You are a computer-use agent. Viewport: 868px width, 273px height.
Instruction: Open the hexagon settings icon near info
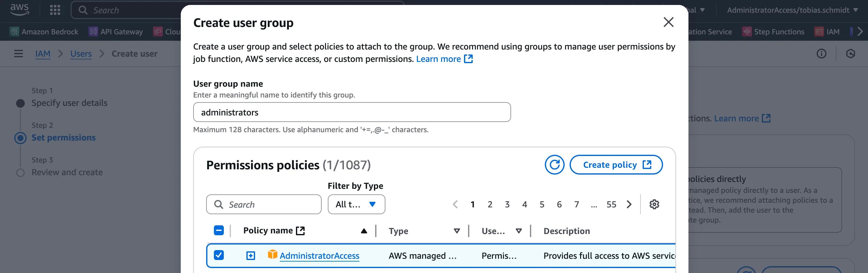pyautogui.click(x=850, y=54)
